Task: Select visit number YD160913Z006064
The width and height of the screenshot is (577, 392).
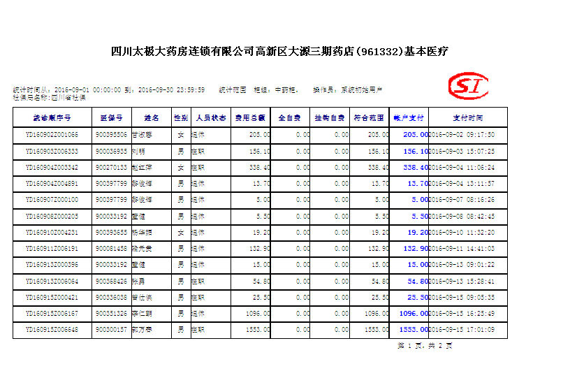Action: point(52,281)
